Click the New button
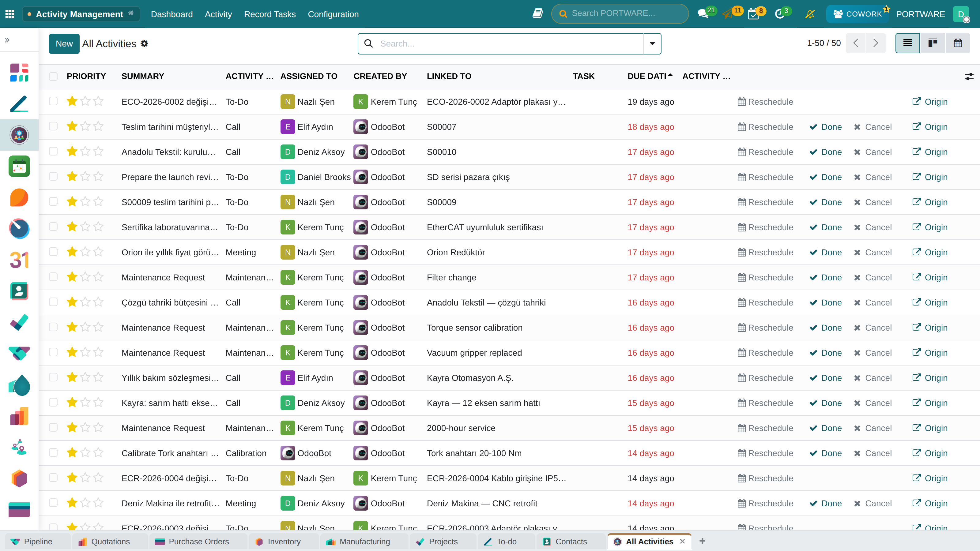Viewport: 980px width, 551px height. coord(64,44)
